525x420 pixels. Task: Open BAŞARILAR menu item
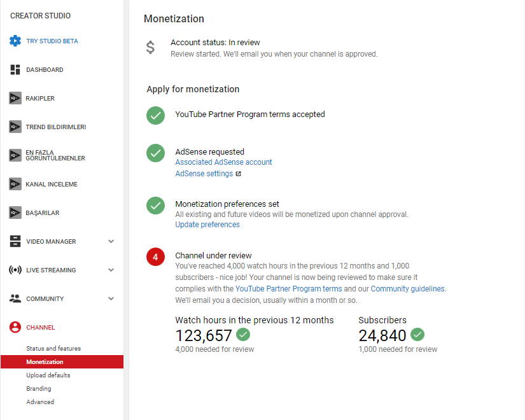(x=43, y=213)
